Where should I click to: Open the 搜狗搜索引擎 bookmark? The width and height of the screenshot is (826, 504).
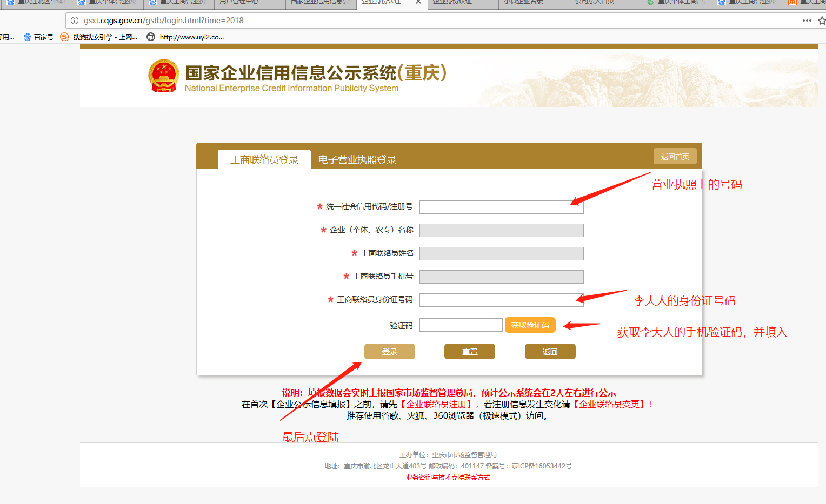coord(99,37)
